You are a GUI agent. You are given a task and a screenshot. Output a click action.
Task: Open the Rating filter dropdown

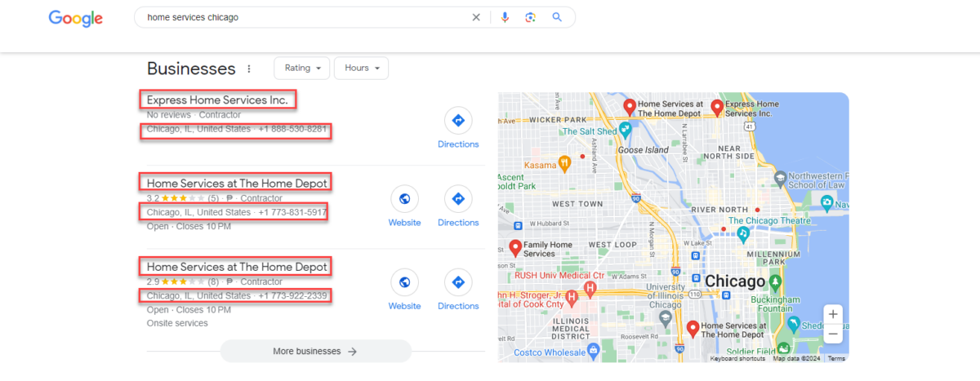tap(302, 68)
